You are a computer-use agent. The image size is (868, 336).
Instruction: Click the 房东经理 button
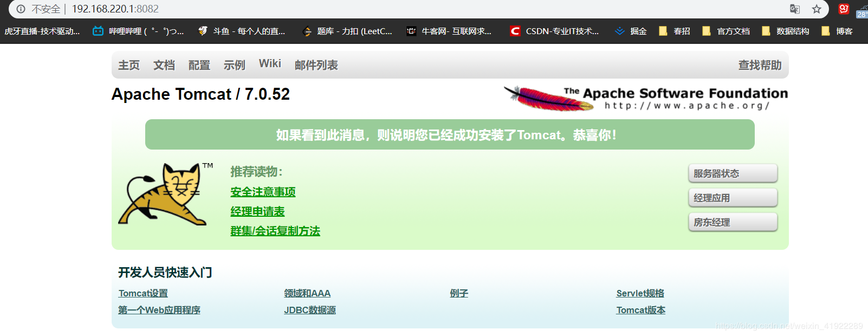733,222
